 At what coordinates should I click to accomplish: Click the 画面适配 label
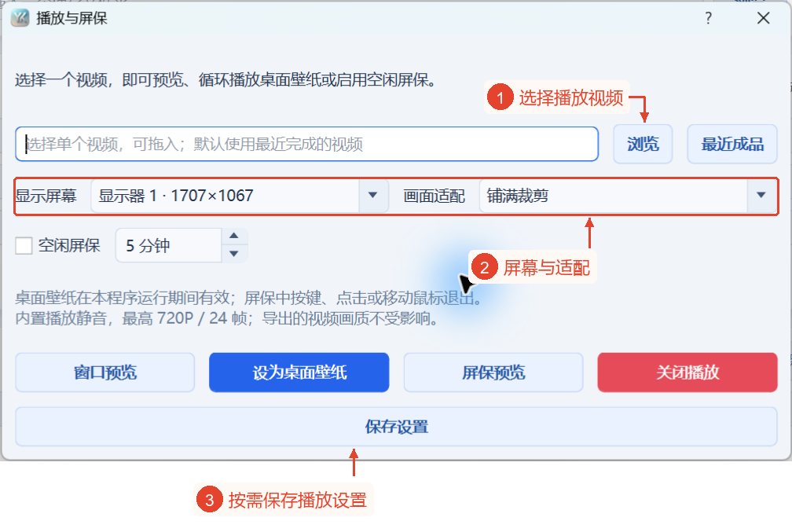pyautogui.click(x=434, y=196)
